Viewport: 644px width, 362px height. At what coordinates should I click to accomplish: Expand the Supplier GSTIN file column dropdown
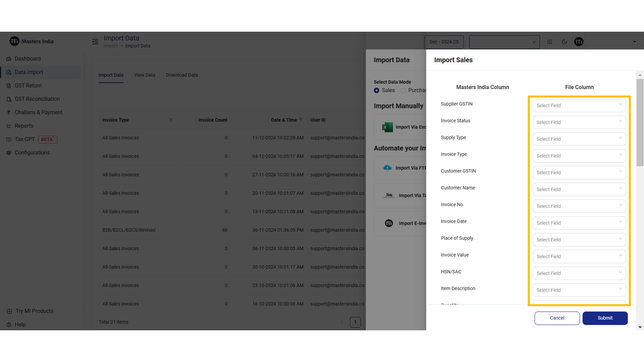[x=579, y=106]
